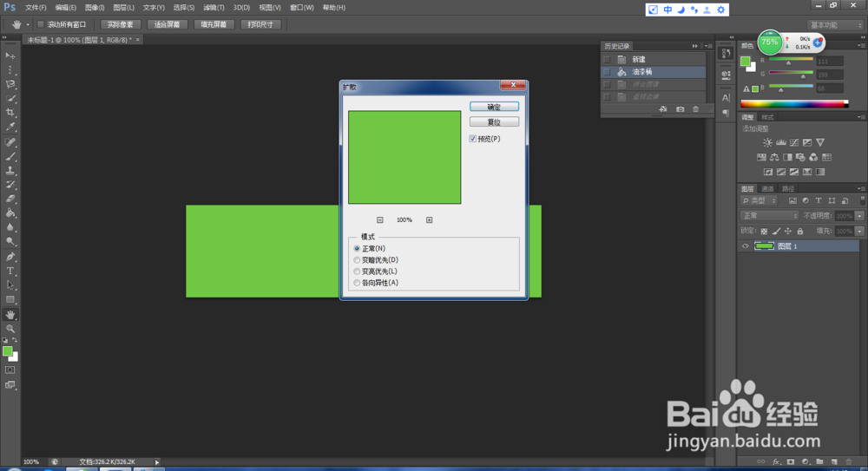Open Opacity dropdown arrow
Screen dimensions: 868x471
tap(859, 216)
